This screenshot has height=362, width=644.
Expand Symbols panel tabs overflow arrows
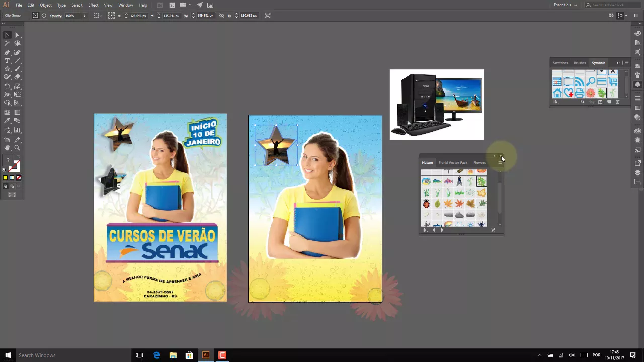(x=618, y=63)
